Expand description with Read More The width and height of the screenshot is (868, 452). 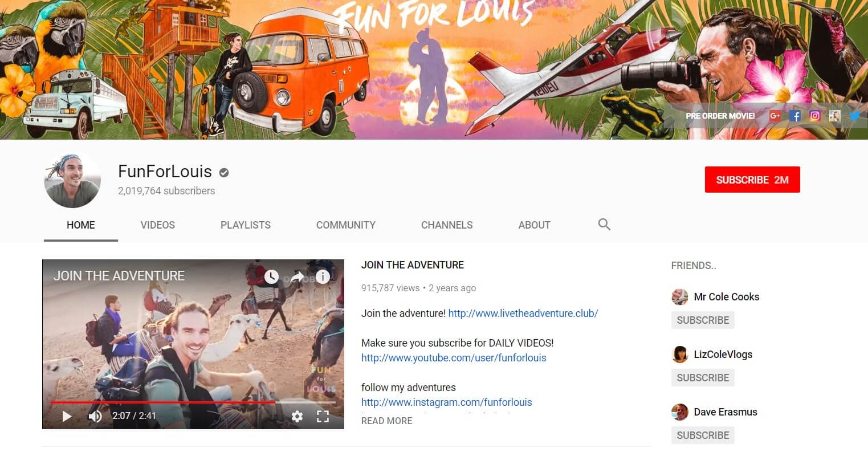tap(386, 421)
